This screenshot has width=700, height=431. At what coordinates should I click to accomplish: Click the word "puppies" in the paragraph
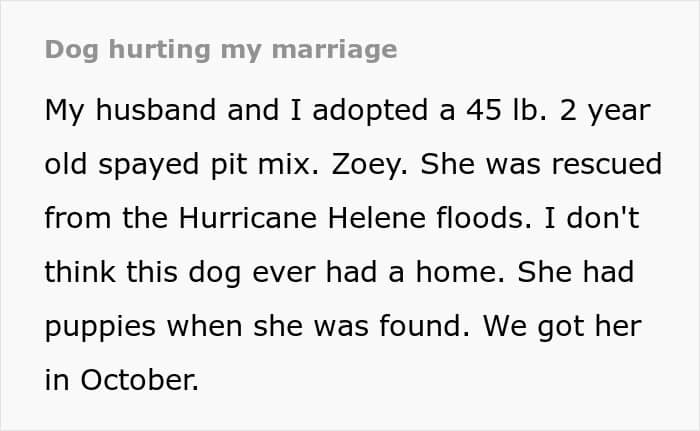click(x=100, y=326)
